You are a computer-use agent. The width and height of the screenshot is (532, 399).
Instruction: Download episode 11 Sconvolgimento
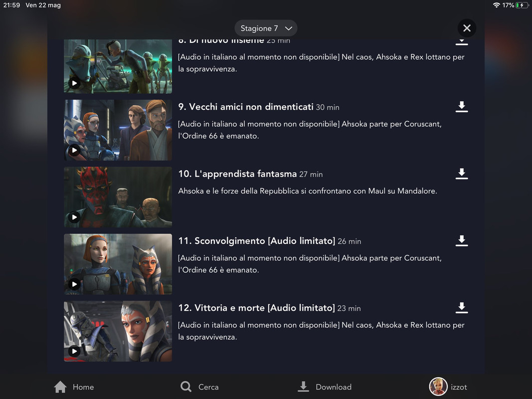[x=461, y=240]
